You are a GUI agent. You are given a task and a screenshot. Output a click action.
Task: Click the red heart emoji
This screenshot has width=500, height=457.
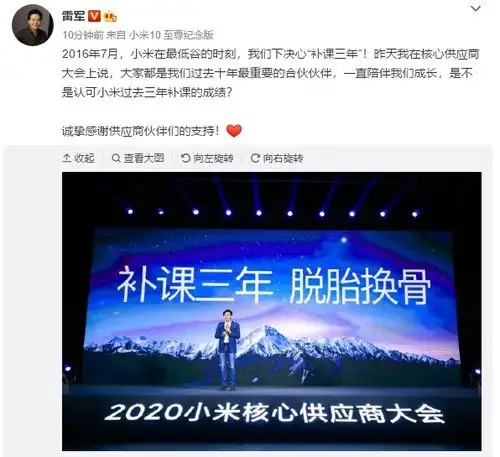tap(234, 130)
